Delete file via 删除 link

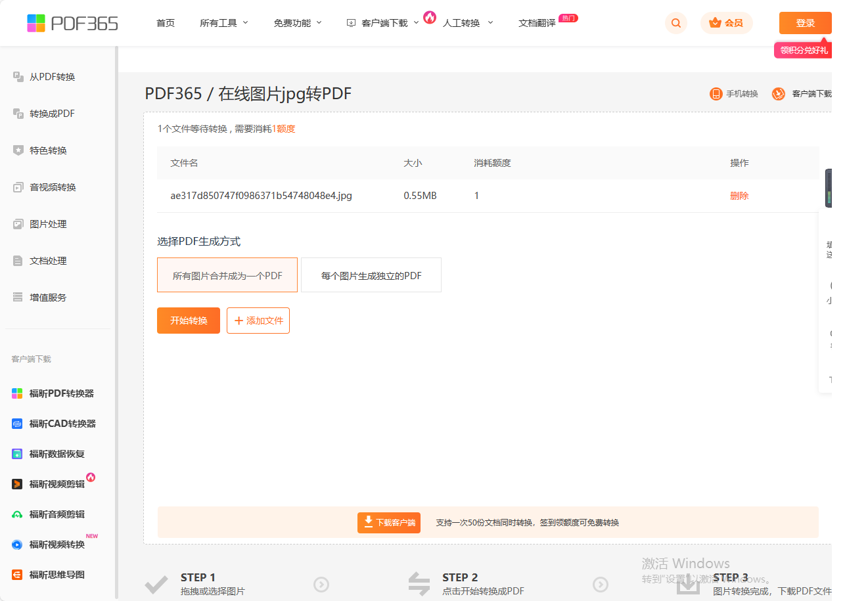point(739,196)
